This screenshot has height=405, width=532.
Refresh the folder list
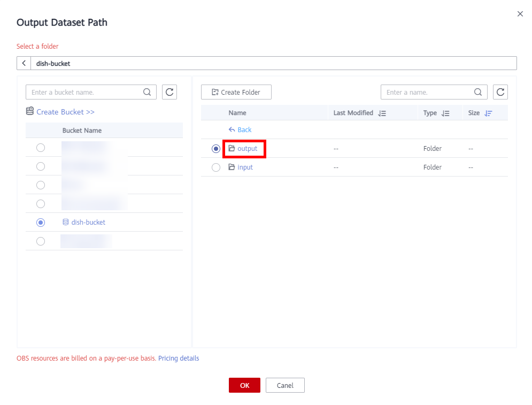click(x=500, y=92)
